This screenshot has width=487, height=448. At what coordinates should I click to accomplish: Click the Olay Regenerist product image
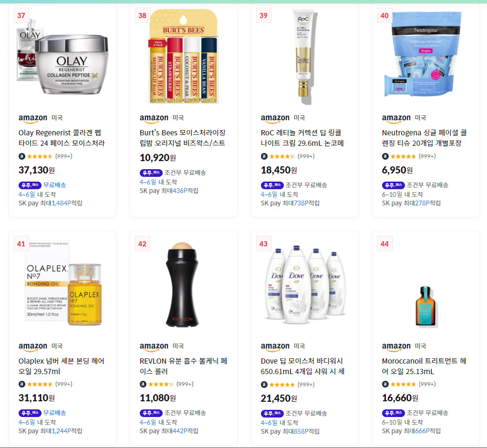[62, 56]
